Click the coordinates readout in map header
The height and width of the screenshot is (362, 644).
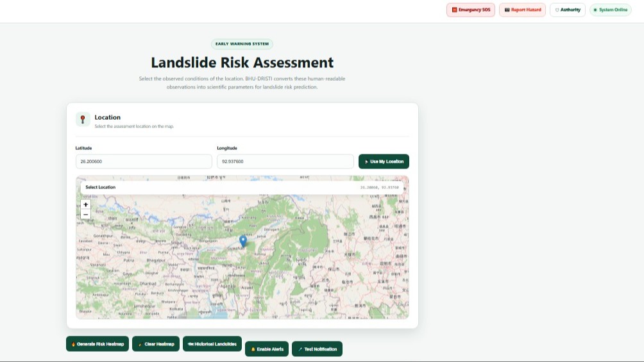point(379,188)
